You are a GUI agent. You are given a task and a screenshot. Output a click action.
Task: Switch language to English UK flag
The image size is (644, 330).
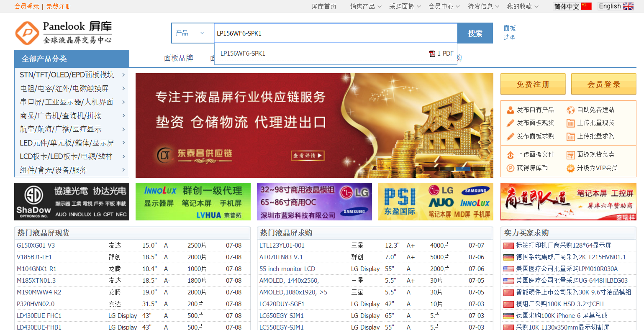tap(628, 6)
